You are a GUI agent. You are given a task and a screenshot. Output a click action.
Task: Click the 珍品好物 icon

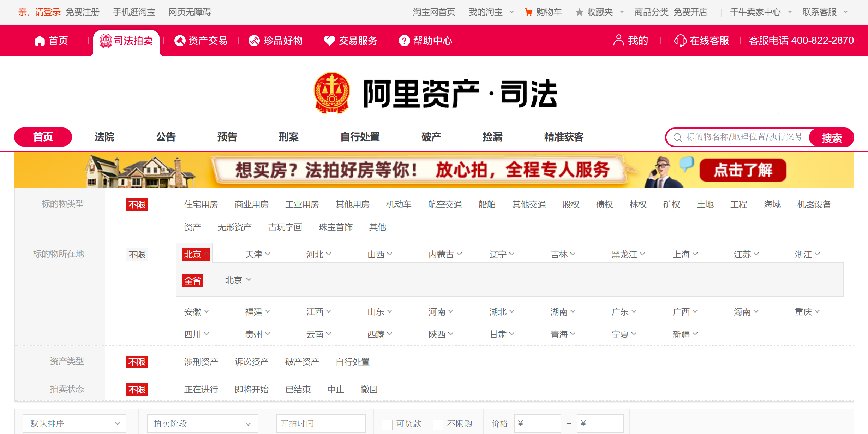[254, 41]
